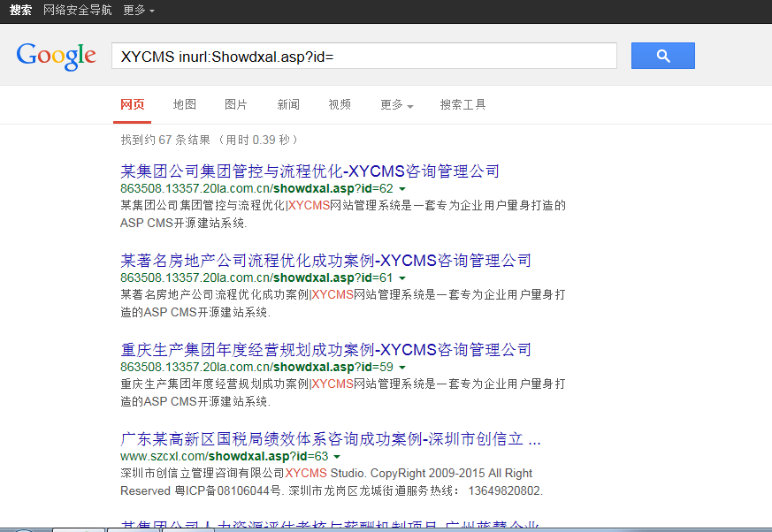Open result 重庆生产集团年度经营规划成功案例
This screenshot has height=532, width=772.
(x=326, y=349)
